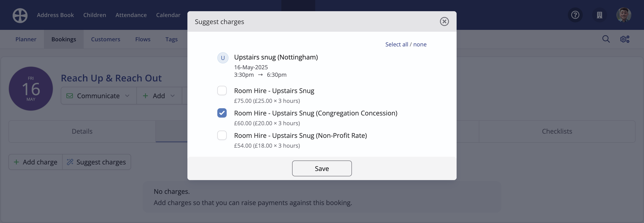Click the none link
This screenshot has height=223, width=644.
click(420, 44)
